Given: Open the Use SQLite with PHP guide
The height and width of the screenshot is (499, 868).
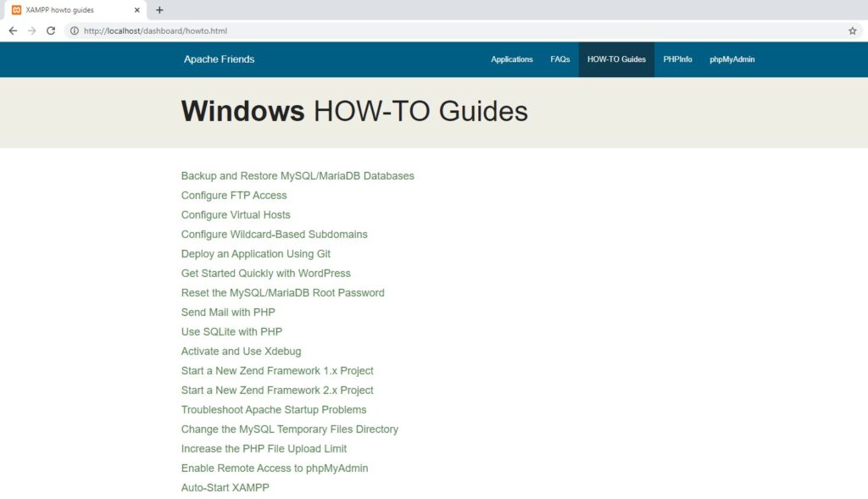Looking at the screenshot, I should click(231, 331).
